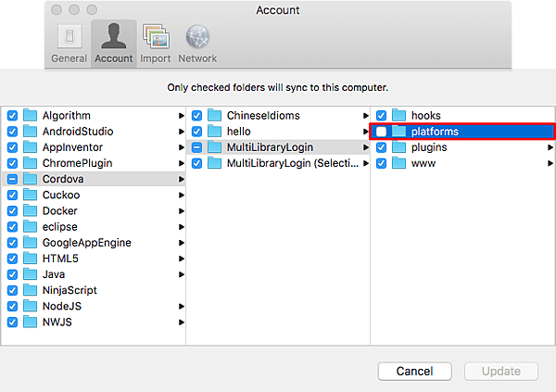The width and height of the screenshot is (556, 392).
Task: Click the Docker folder icon
Action: tap(29, 211)
